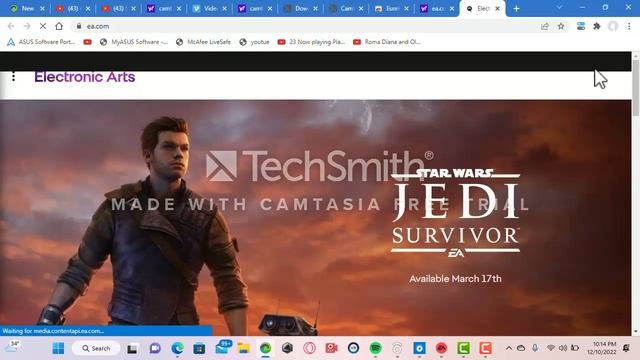Close the 'New' tab
This screenshot has height=360, width=640.
(42, 8)
